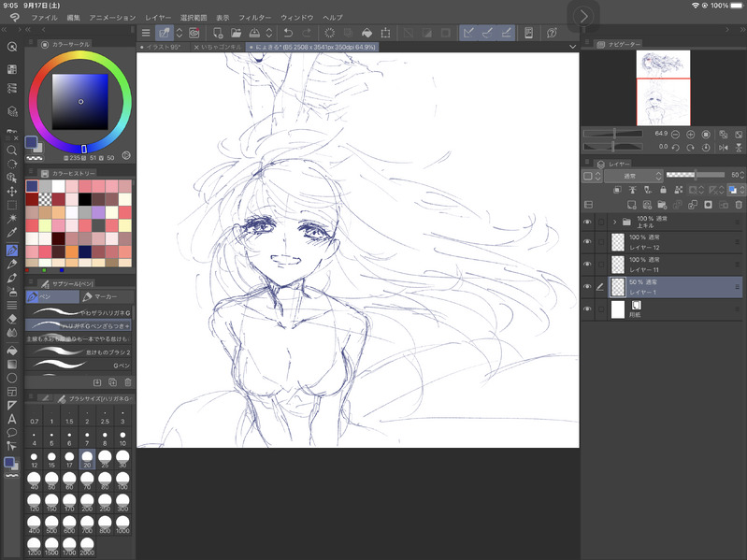Open the レイヤー menu
The height and width of the screenshot is (560, 747).
pos(158,18)
